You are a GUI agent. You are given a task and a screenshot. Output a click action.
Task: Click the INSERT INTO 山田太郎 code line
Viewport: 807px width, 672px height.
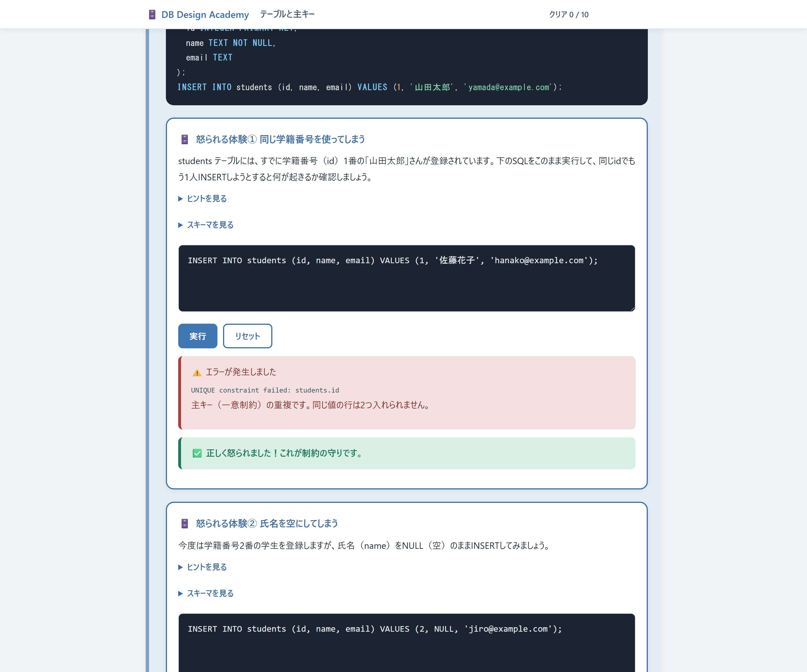369,87
